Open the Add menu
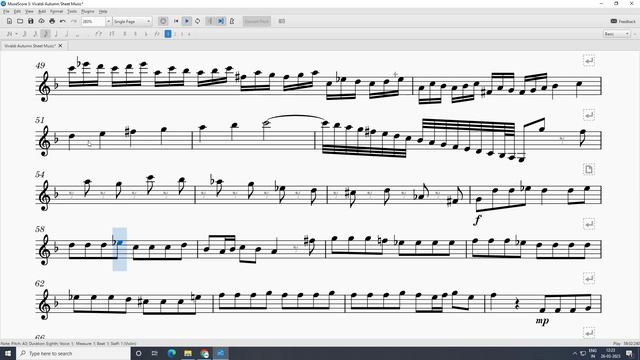Screen dimensions: 640x360 (42, 11)
